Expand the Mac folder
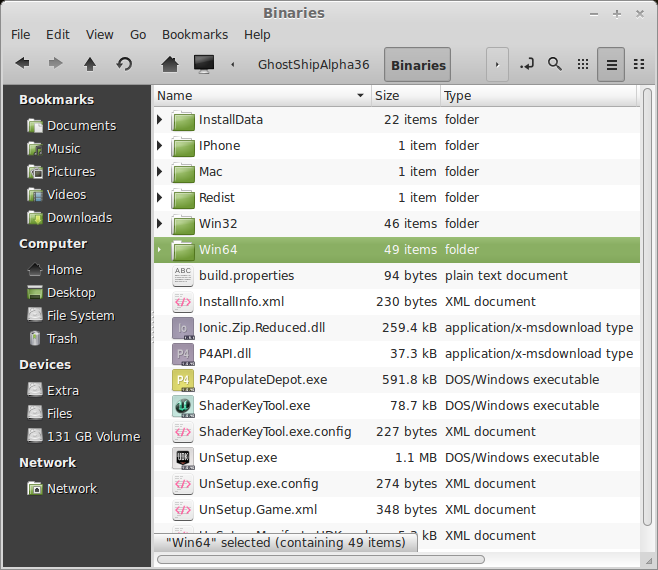Viewport: 658px width, 570px height. (x=159, y=172)
